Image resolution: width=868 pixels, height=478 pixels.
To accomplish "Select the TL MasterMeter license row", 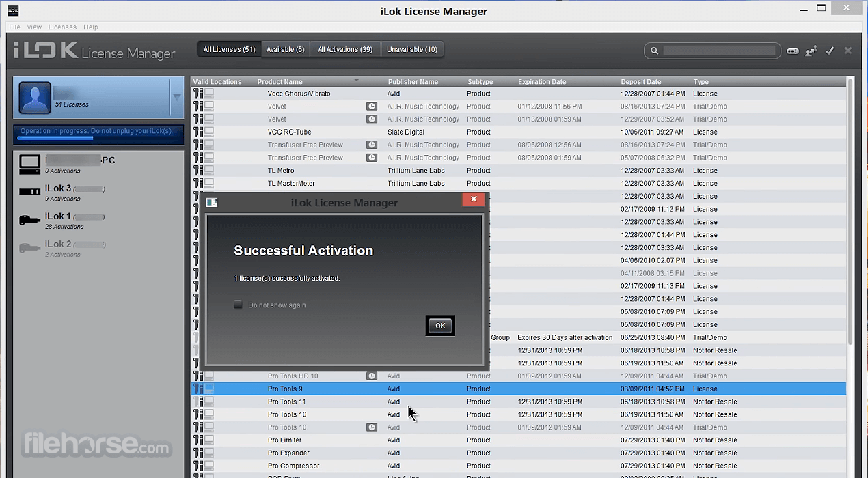I will click(518, 183).
